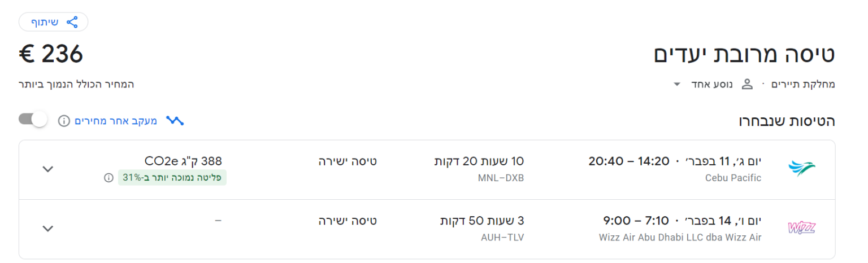Image resolution: width=868 pixels, height=263 pixels.
Task: Select the נוסע אחד passenger selector
Action: point(712,85)
